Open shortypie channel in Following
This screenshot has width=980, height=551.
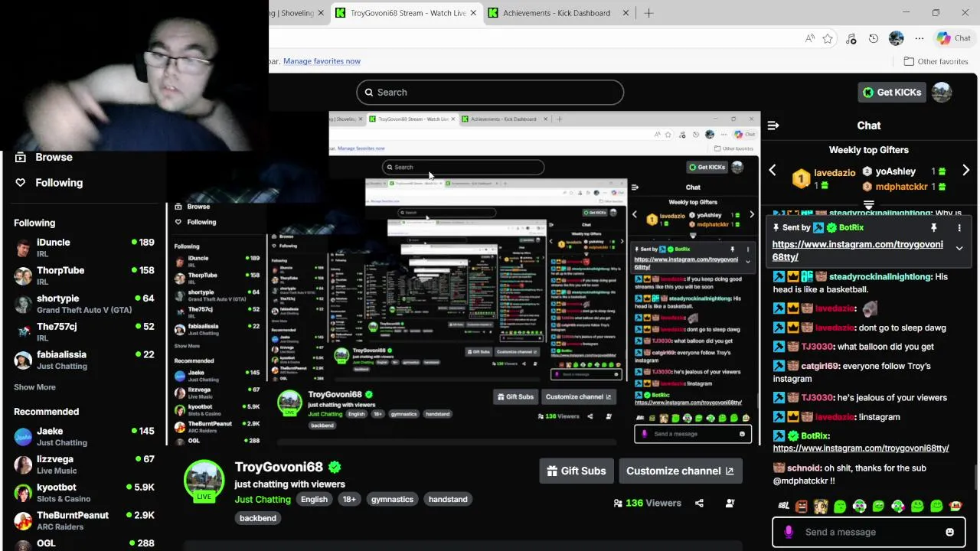[84, 304]
